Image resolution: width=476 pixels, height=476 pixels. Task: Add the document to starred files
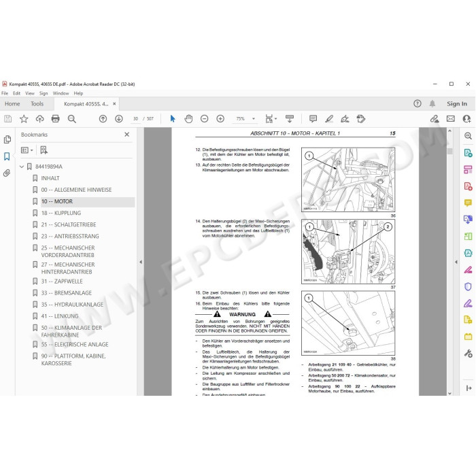pyautogui.click(x=24, y=119)
